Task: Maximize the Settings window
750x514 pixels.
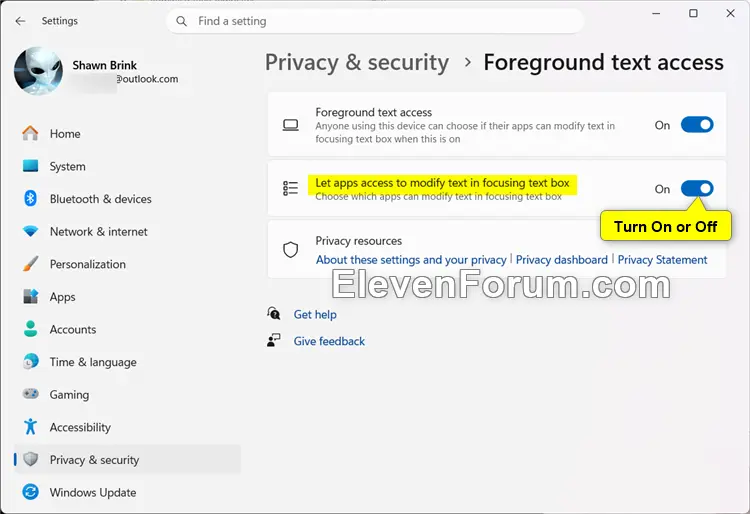Action: pyautogui.click(x=693, y=13)
